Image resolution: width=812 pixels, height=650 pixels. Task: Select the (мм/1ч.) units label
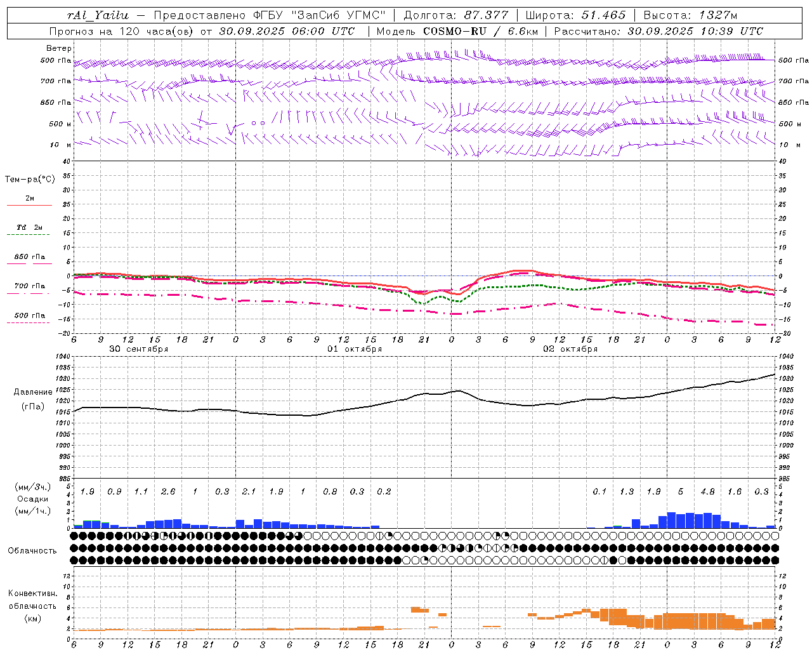32,511
